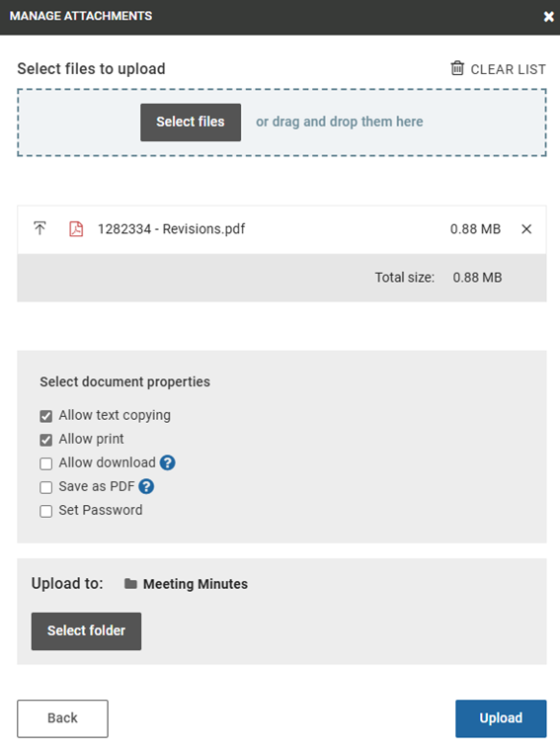The height and width of the screenshot is (753, 560).
Task: Close the Manage Attachments dialog
Action: (548, 17)
